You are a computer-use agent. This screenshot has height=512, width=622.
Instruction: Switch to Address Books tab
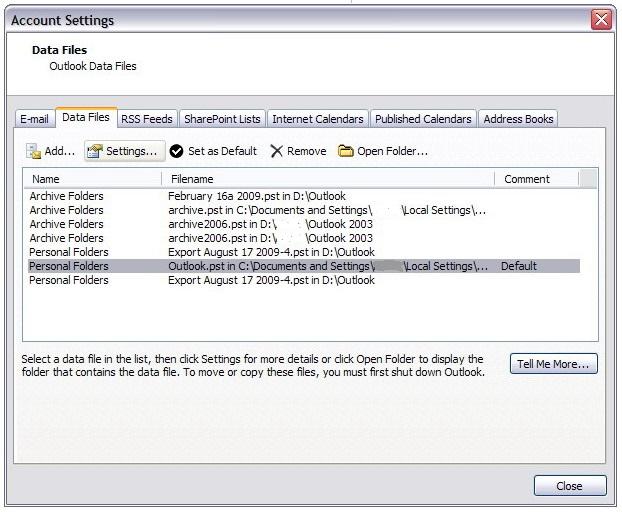tap(518, 119)
